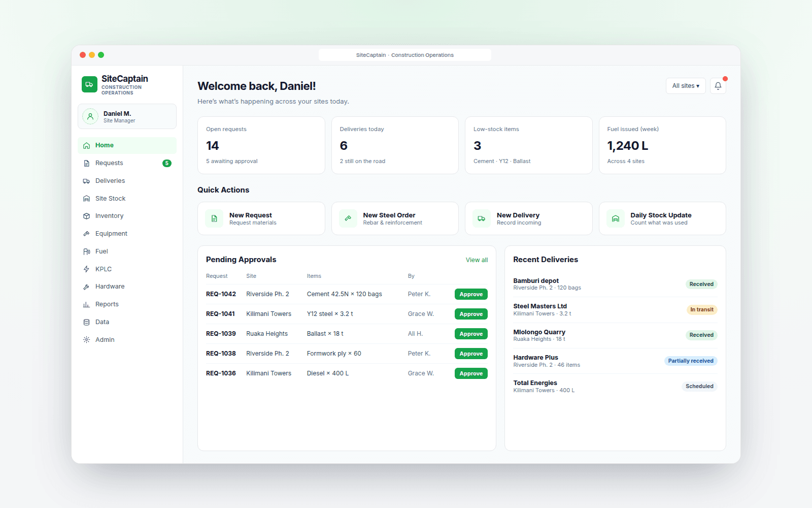
Task: Click the Home house icon in sidebar
Action: click(86, 145)
